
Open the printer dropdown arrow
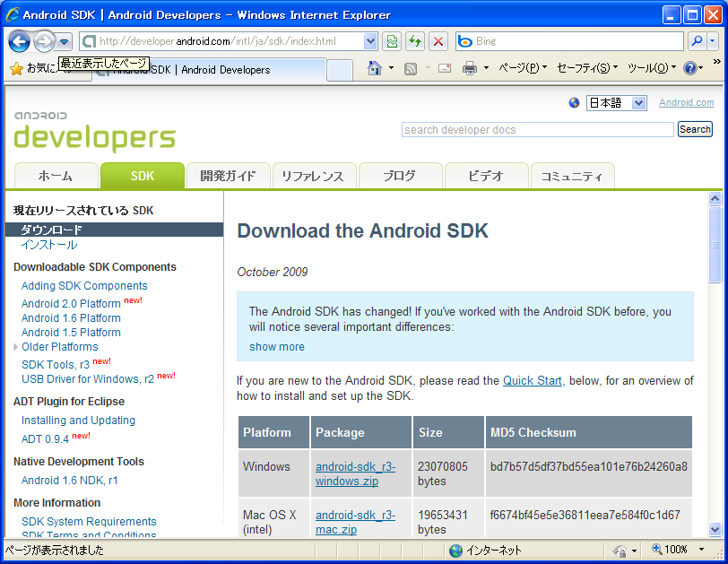tap(486, 69)
